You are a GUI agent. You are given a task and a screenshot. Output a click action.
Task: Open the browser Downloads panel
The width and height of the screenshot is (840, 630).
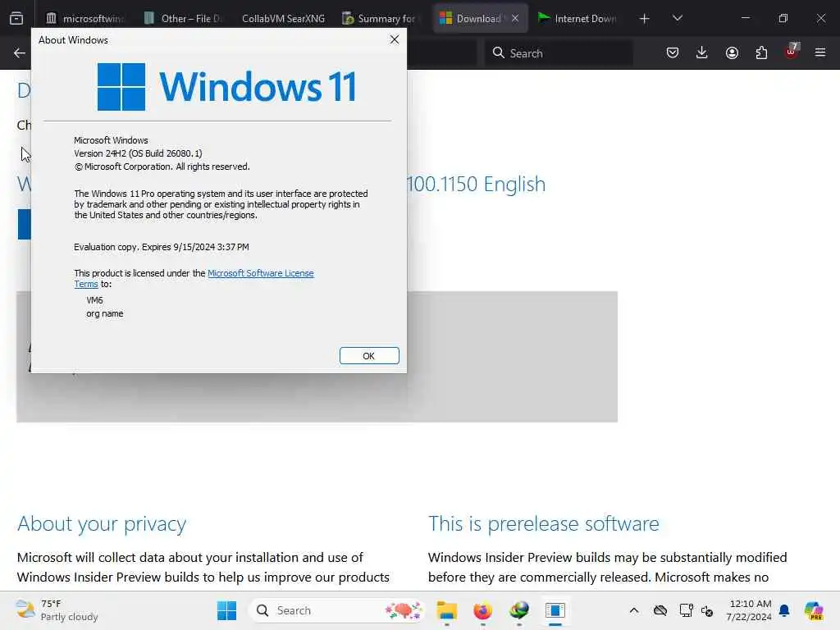702,52
